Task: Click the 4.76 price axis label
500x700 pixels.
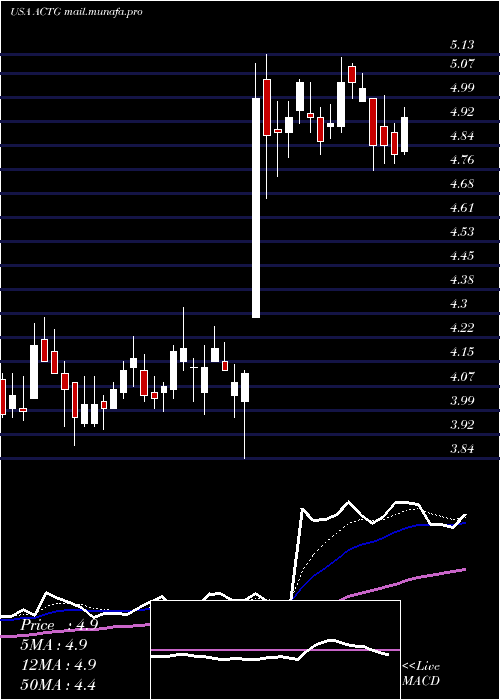Action: (462, 160)
